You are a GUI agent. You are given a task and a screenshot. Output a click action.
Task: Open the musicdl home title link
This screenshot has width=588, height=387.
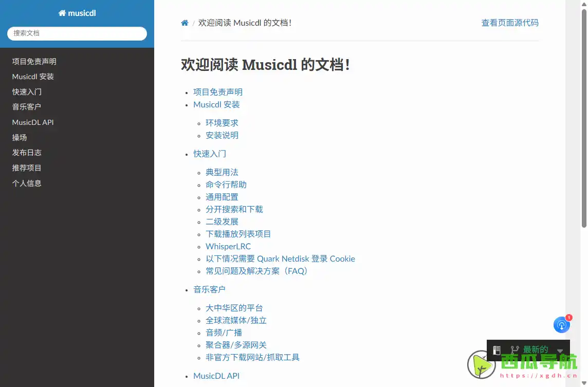[77, 13]
